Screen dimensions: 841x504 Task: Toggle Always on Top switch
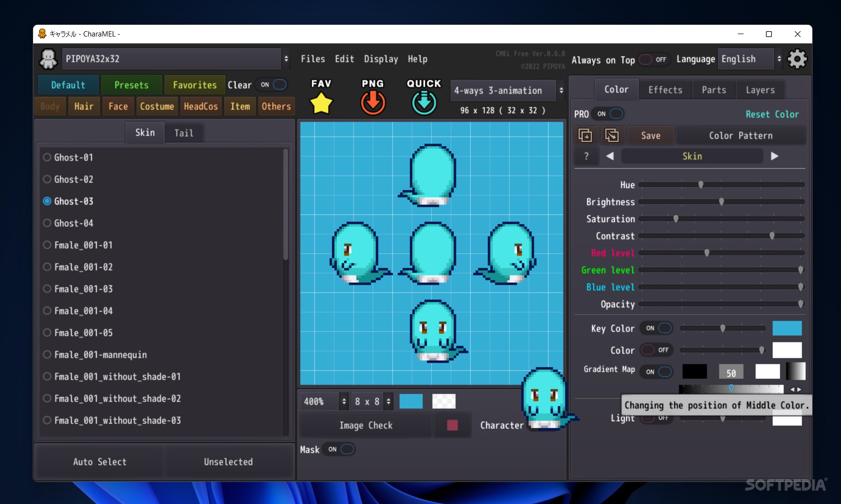[654, 59]
